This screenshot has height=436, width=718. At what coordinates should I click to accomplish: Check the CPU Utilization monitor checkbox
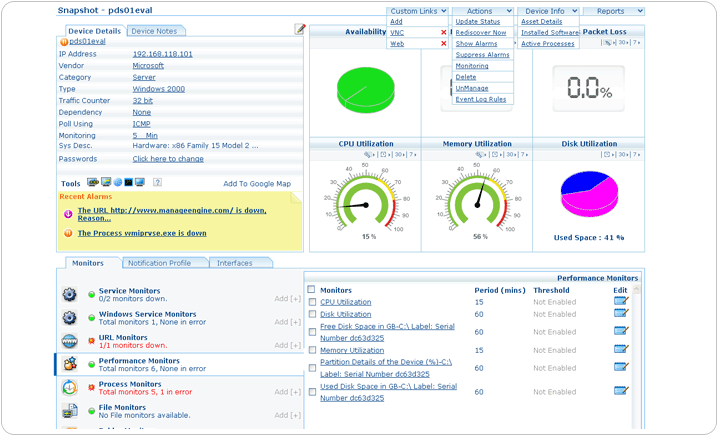pyautogui.click(x=312, y=301)
